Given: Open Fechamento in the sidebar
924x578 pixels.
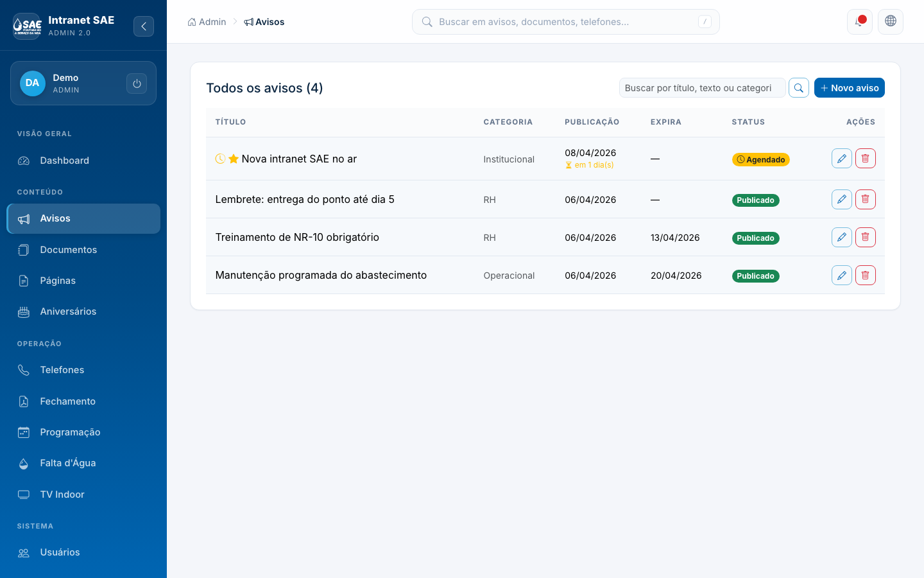Looking at the screenshot, I should tap(83, 401).
